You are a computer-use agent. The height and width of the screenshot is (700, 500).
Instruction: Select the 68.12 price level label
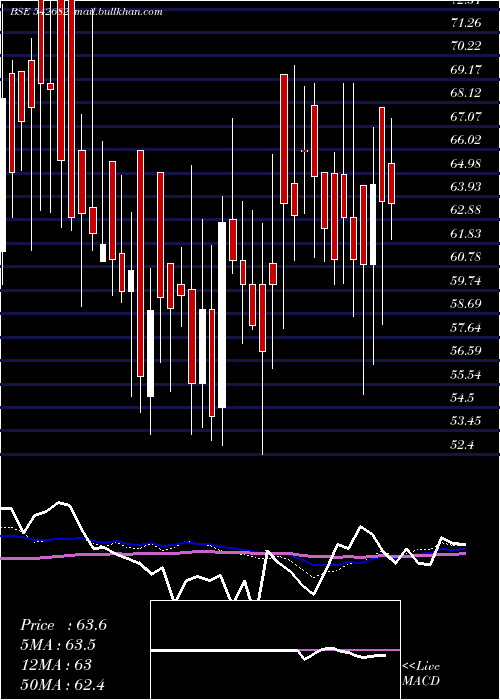(466, 92)
